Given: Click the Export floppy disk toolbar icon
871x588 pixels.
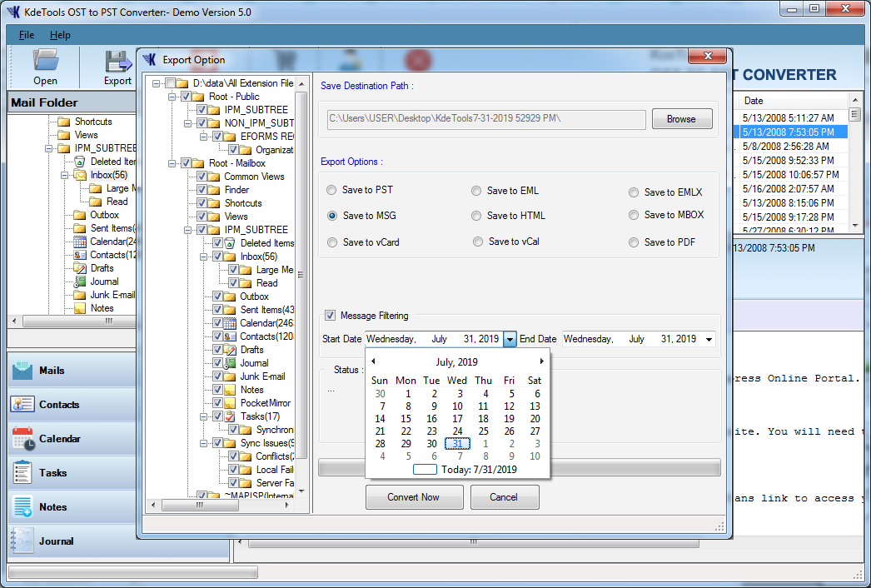Looking at the screenshot, I should (x=117, y=61).
